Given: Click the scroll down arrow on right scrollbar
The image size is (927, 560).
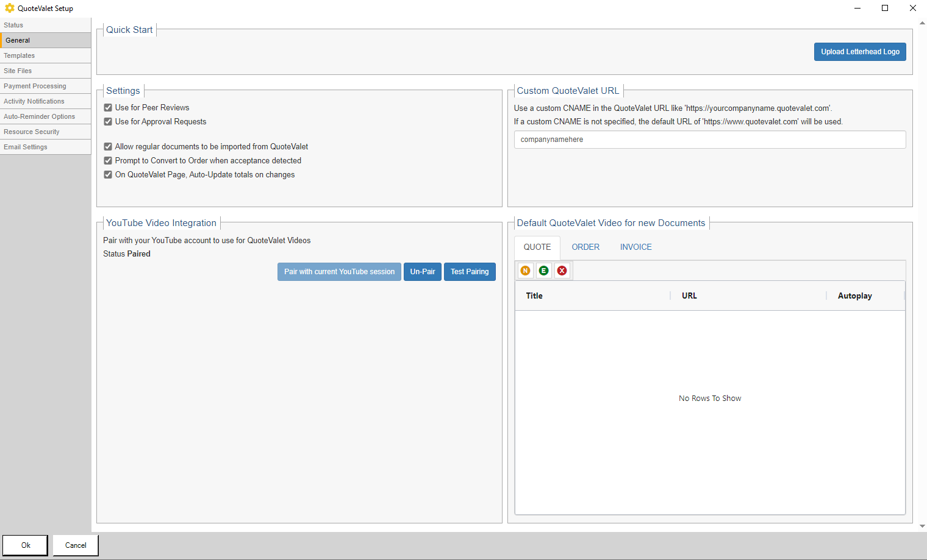Looking at the screenshot, I should (x=922, y=526).
